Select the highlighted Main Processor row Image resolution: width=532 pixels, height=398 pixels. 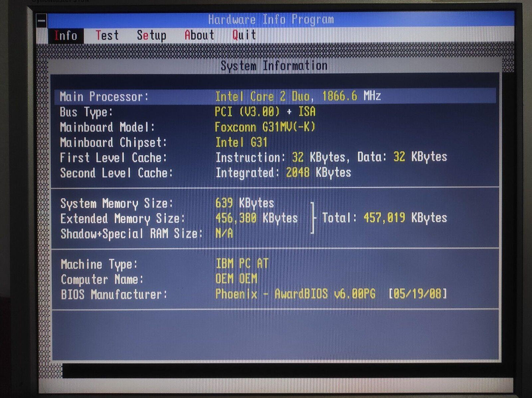275,96
